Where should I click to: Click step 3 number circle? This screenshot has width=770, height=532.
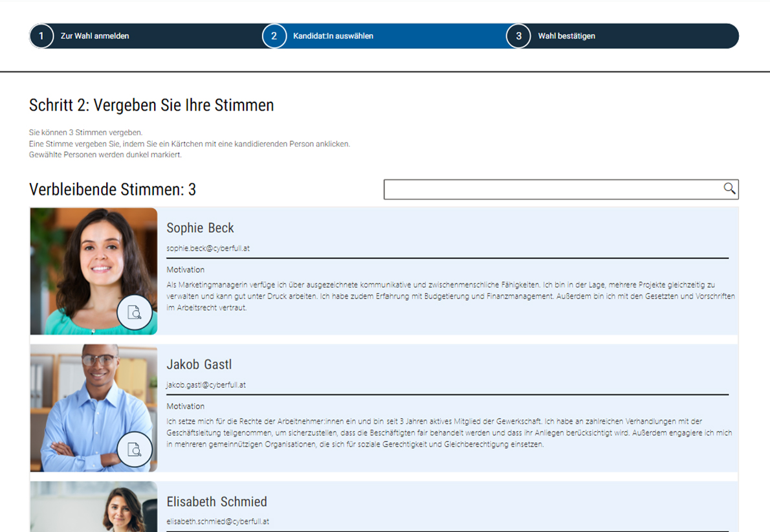point(518,36)
